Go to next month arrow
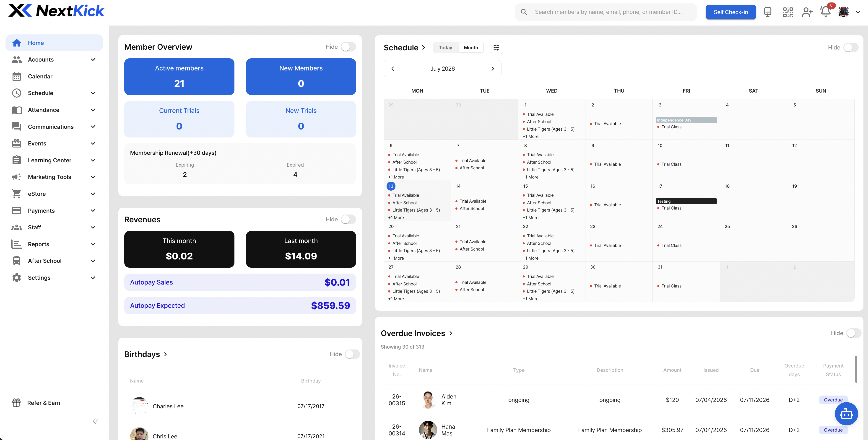Image resolution: width=868 pixels, height=440 pixels. pyautogui.click(x=493, y=69)
